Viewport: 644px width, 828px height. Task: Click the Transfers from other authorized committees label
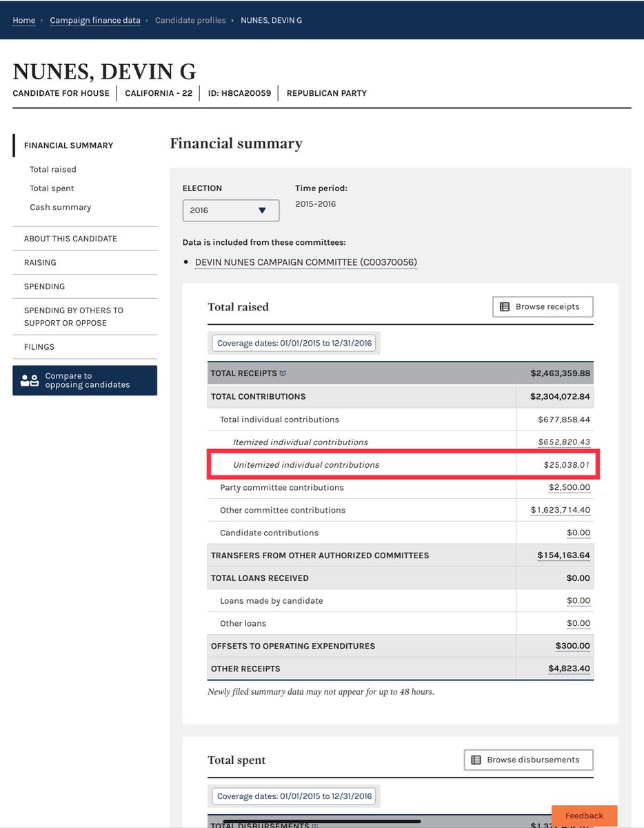click(320, 555)
